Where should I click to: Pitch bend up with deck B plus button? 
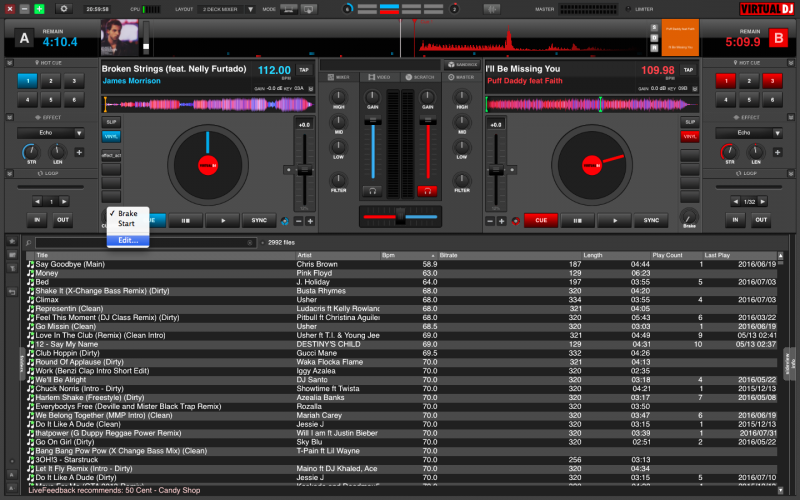pos(502,221)
